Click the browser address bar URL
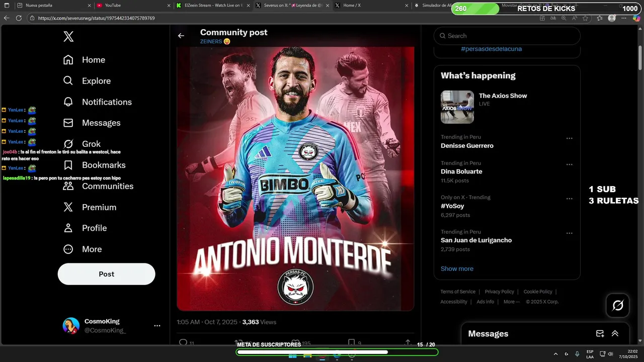The width and height of the screenshot is (644, 362). tap(96, 18)
